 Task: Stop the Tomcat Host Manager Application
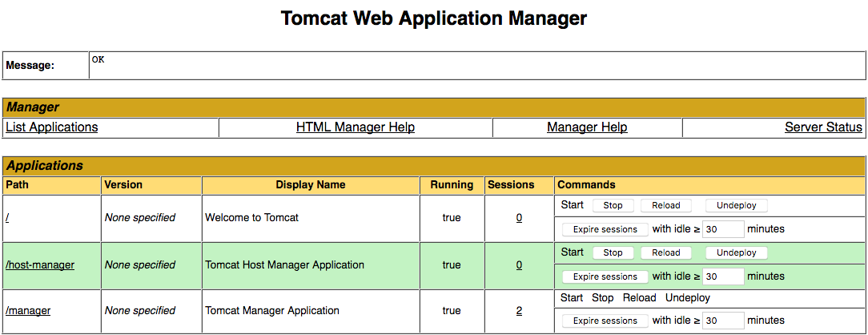point(613,252)
